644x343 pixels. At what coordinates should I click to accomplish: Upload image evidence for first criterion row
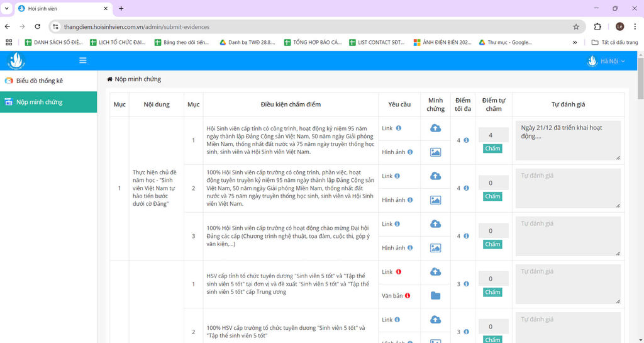[435, 152]
